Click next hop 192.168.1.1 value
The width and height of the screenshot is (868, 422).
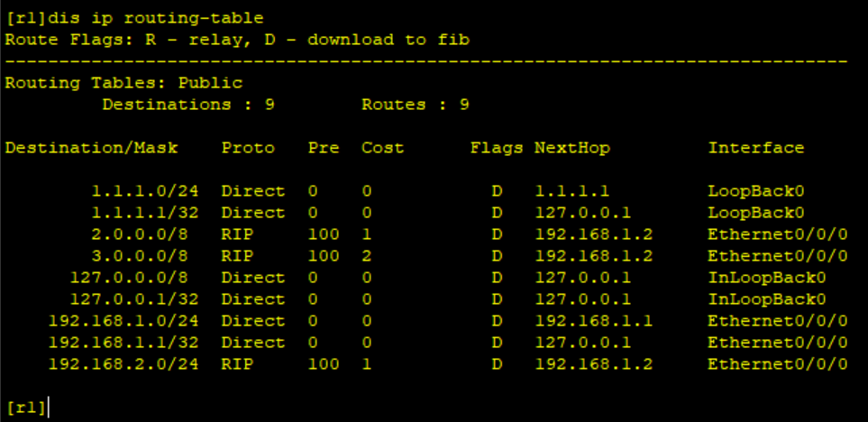(x=593, y=321)
